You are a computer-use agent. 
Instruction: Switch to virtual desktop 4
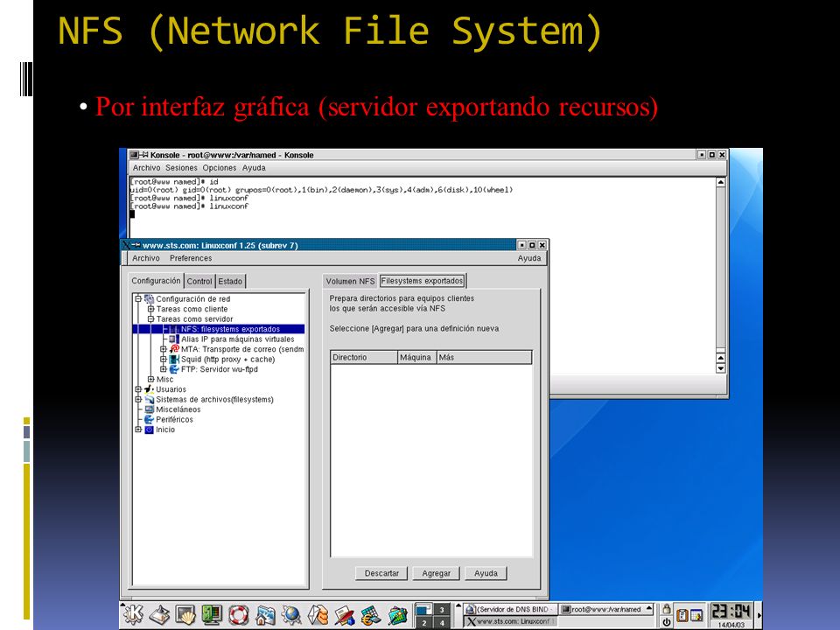pyautogui.click(x=442, y=622)
